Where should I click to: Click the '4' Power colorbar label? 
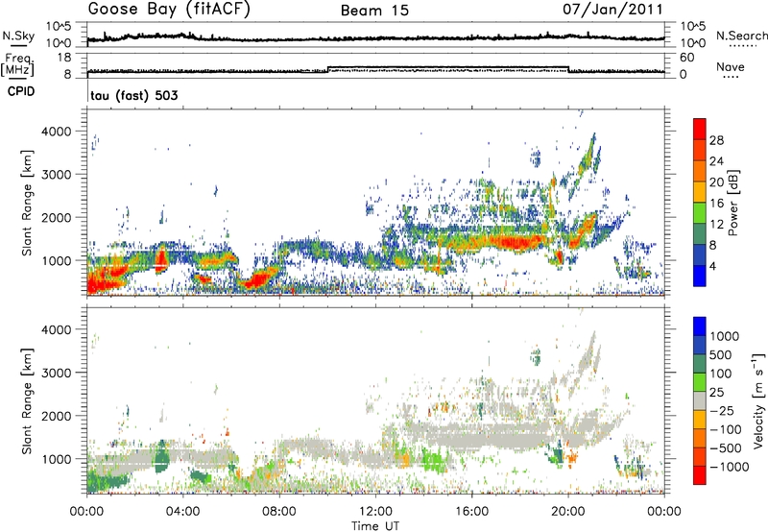click(713, 267)
